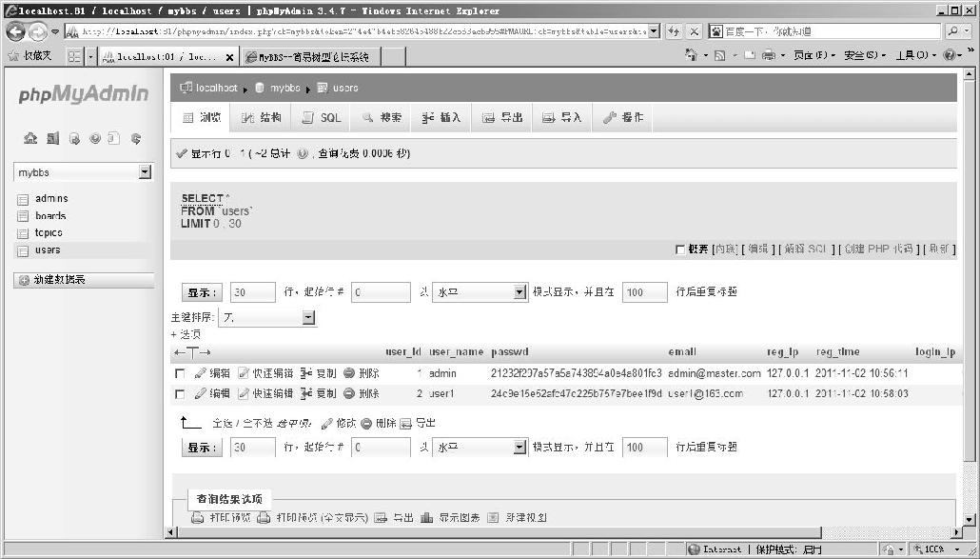Switch to the Browse tab

201,117
